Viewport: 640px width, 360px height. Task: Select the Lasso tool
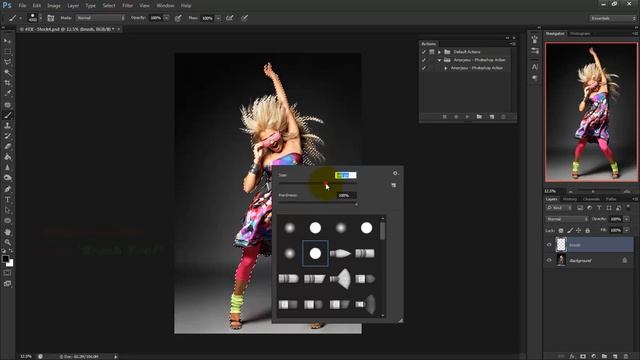[7, 62]
